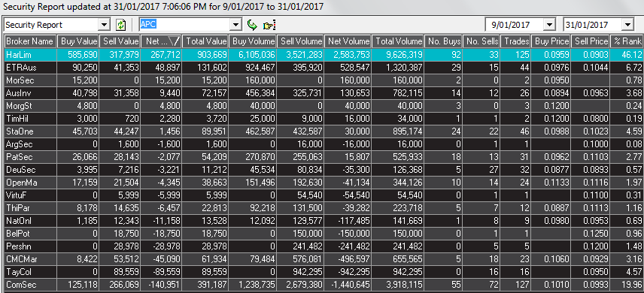
Task: Expand the APC security code dropdown
Action: point(235,25)
